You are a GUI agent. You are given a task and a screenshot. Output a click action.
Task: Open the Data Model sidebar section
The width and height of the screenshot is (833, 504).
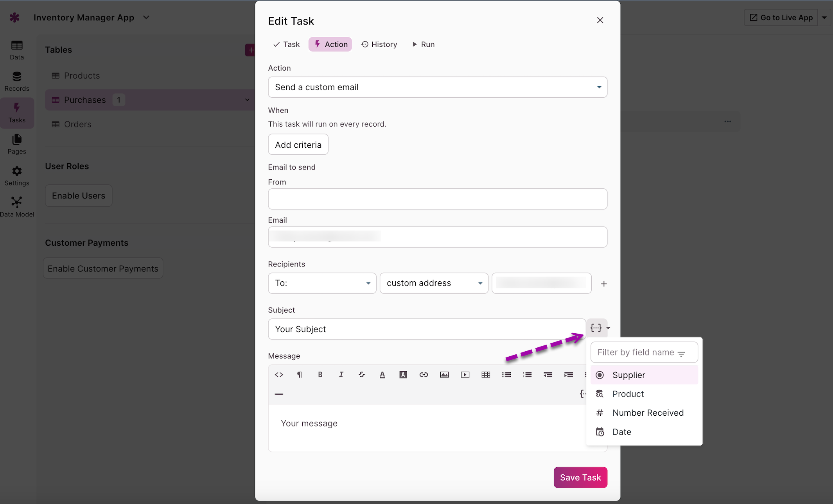(17, 207)
